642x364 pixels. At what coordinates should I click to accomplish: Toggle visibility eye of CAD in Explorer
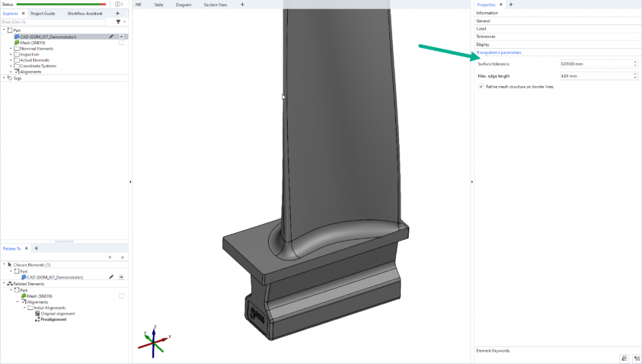(121, 37)
